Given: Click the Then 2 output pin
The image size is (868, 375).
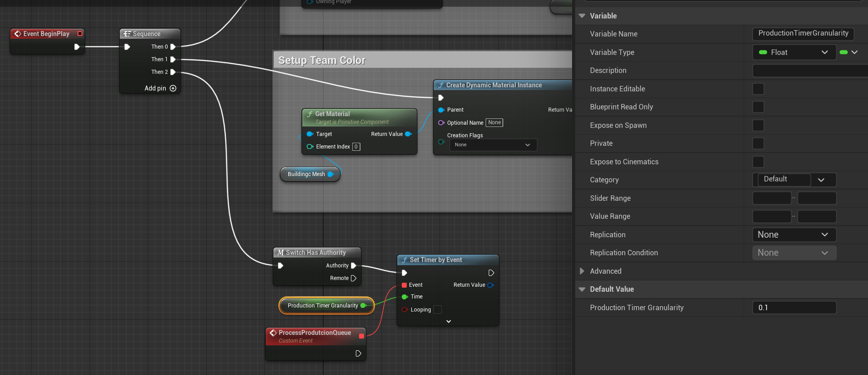Looking at the screenshot, I should point(173,72).
